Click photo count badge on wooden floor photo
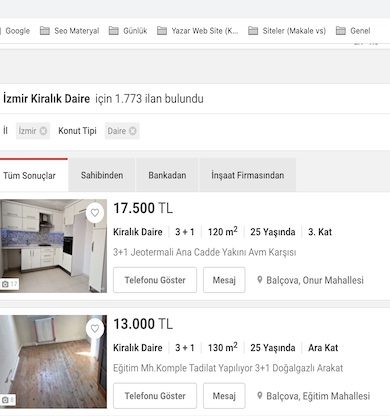390x416 pixels. (x=8, y=400)
